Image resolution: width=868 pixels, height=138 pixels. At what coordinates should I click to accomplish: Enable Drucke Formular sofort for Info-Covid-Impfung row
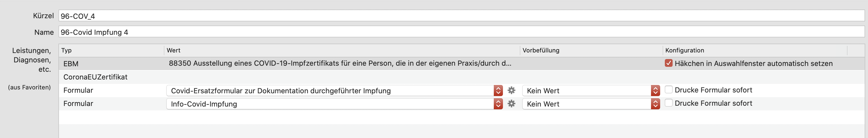(x=668, y=103)
